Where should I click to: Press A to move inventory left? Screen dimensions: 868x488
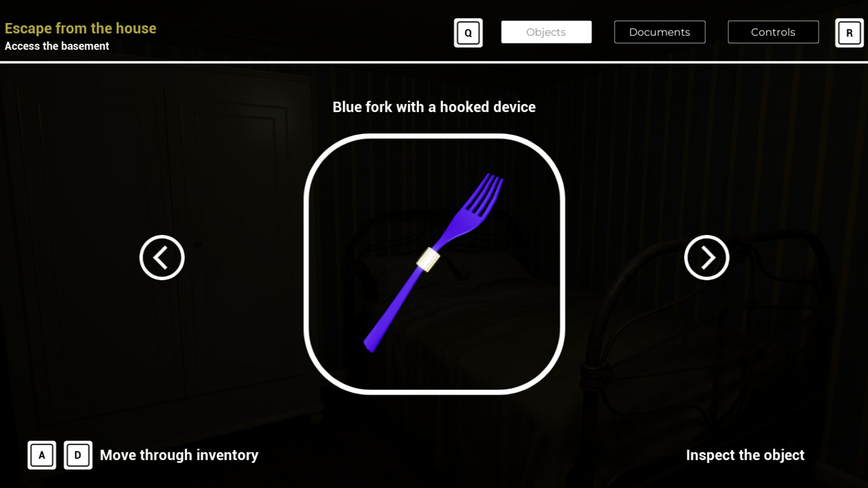click(41, 455)
